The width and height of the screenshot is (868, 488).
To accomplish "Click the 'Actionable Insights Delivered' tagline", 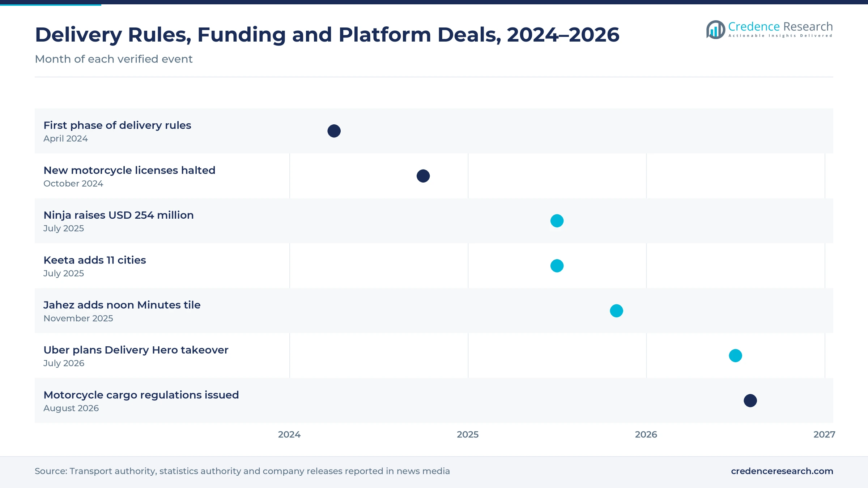I will tap(780, 36).
